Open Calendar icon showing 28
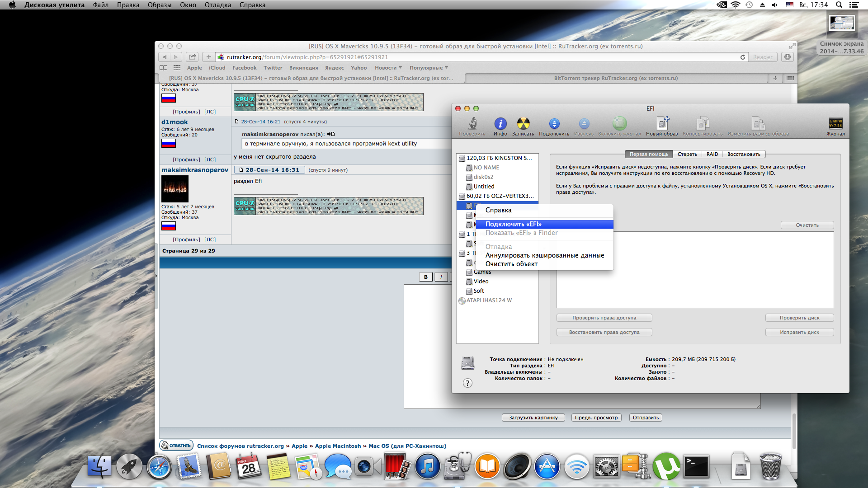 click(x=249, y=467)
